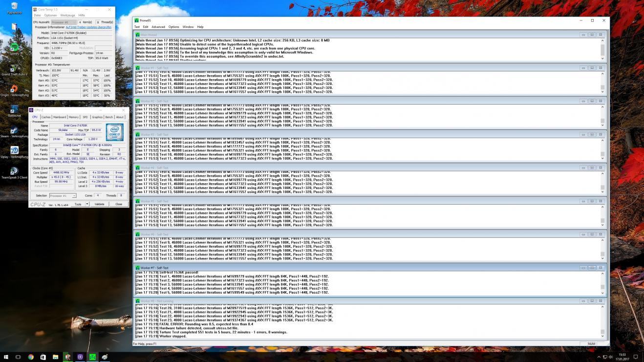Click the taskbar clock showing 15:53
Screen dimensions: 644x362
[622, 357]
